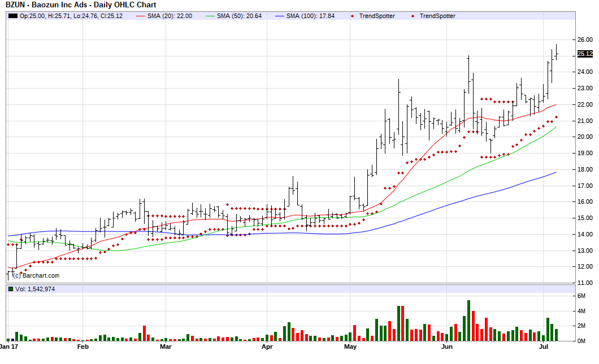
Task: Click the 16.00 price axis label
Action: [585, 202]
